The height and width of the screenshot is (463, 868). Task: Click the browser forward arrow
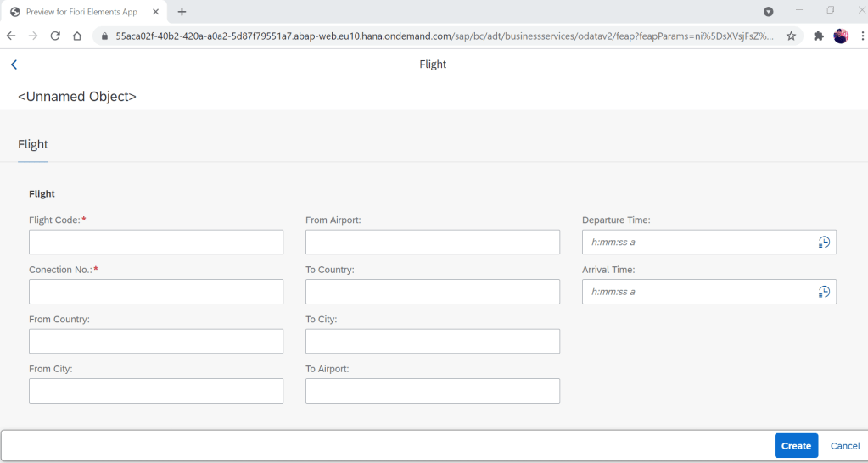pyautogui.click(x=32, y=36)
